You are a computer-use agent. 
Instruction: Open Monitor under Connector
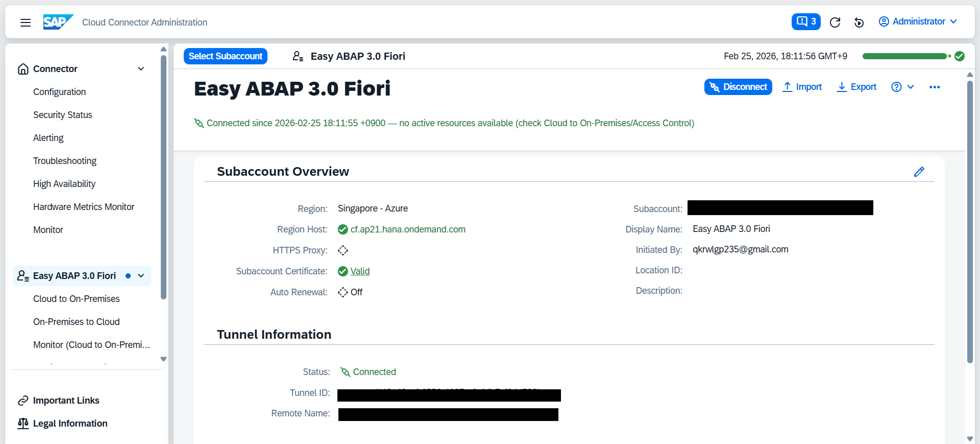coord(48,230)
